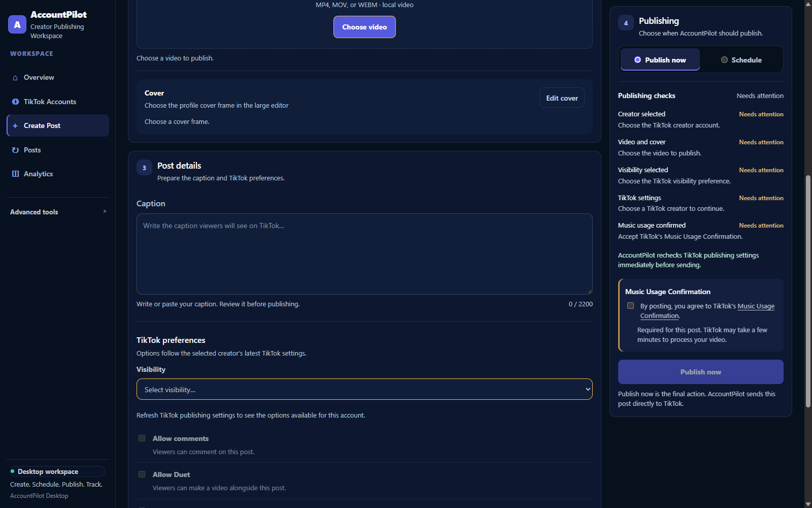Viewport: 812px width, 508px height.
Task: Click the Posts refresh icon
Action: point(15,150)
